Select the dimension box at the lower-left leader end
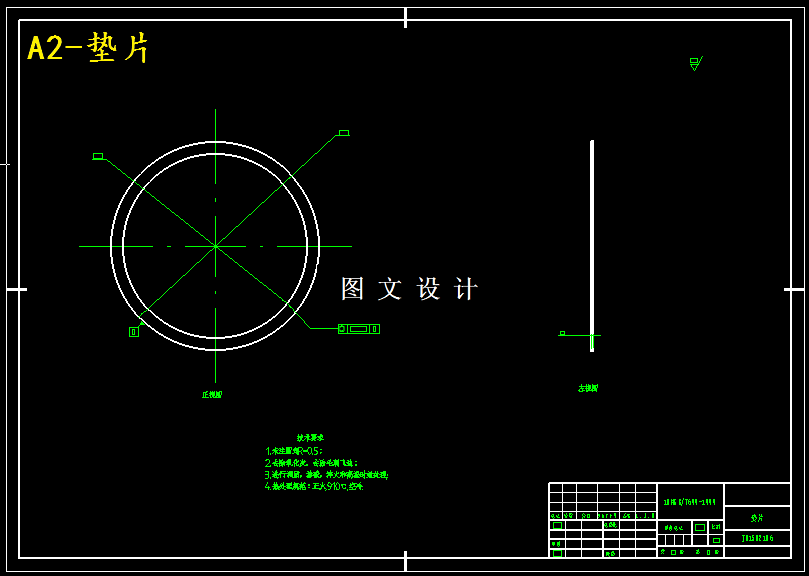Screen dimensions: 809x576 [x=134, y=332]
